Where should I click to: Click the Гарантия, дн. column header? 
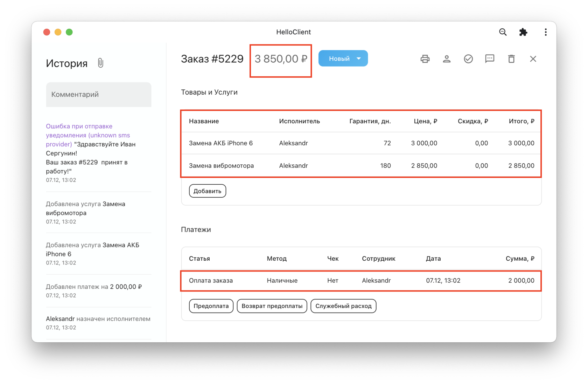pyautogui.click(x=370, y=121)
